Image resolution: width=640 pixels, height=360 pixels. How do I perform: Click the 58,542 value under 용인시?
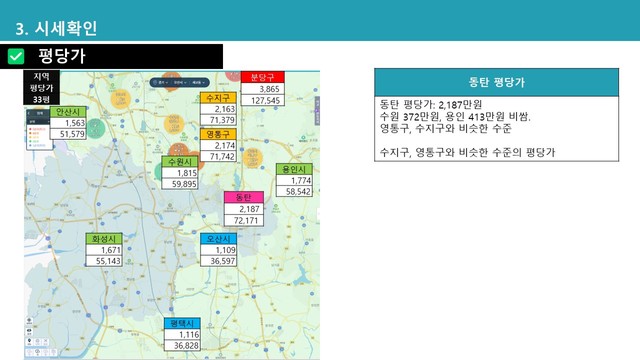(294, 191)
